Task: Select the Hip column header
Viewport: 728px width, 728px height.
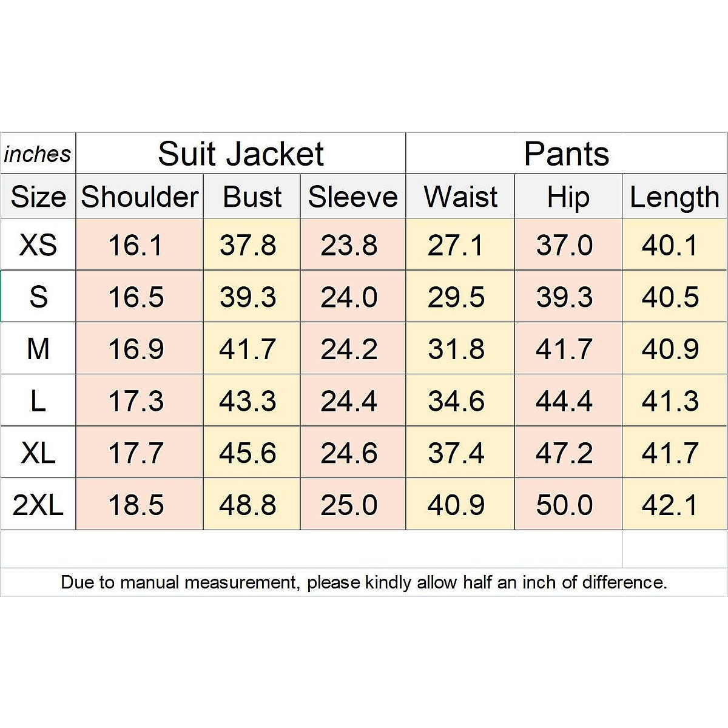Action: (568, 197)
